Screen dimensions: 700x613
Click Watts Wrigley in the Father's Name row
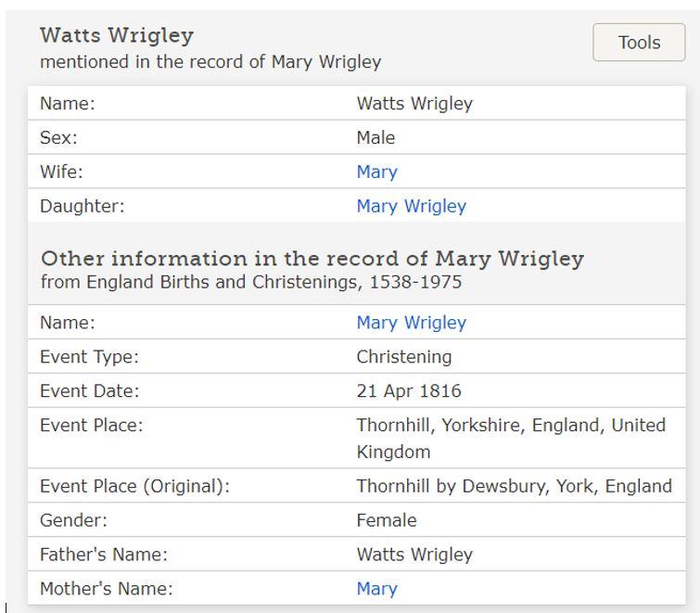click(414, 555)
